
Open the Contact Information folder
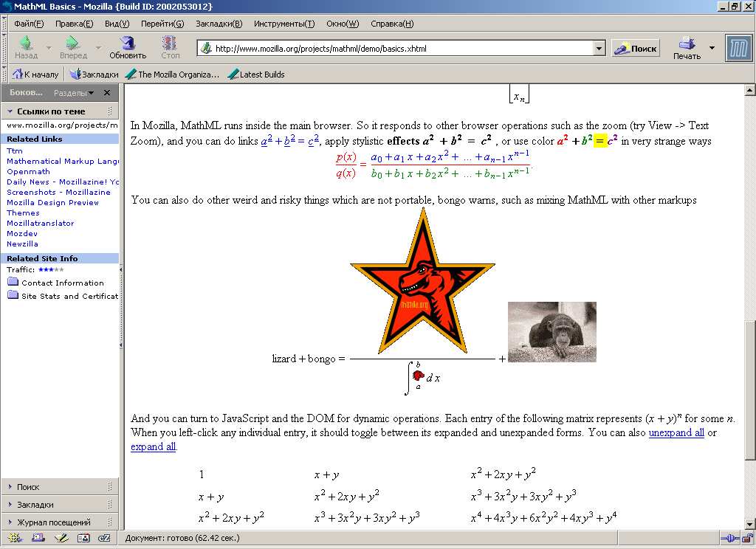tap(55, 283)
